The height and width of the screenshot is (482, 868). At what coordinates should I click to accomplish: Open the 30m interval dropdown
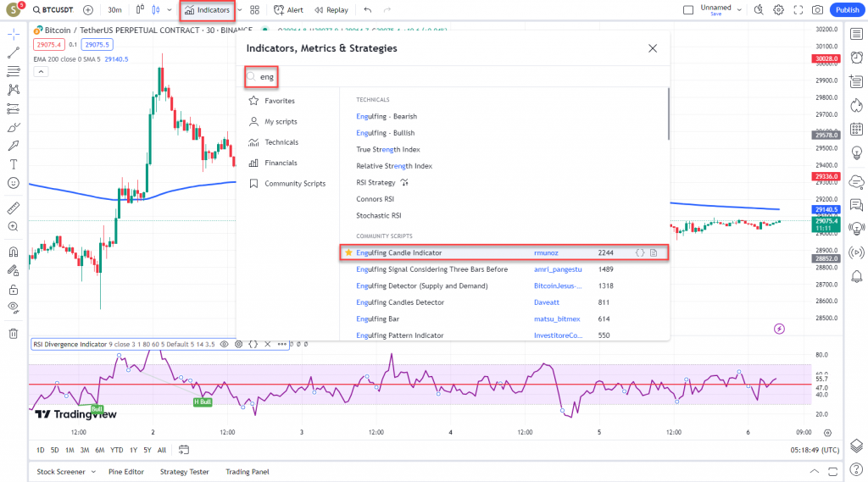[x=114, y=10]
